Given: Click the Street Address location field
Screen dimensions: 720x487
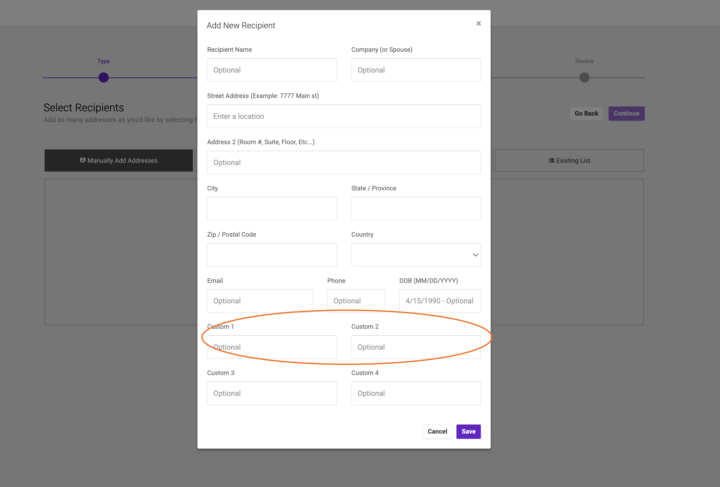Looking at the screenshot, I should click(x=343, y=116).
